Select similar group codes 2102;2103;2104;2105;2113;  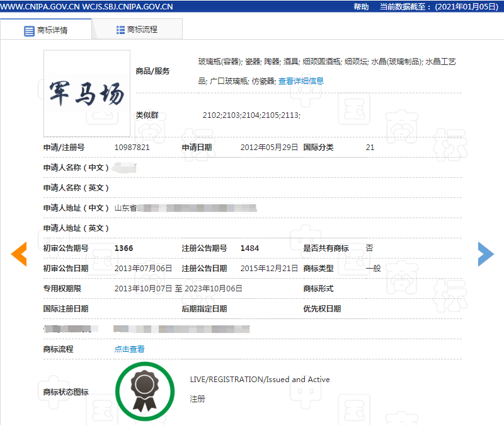(251, 115)
